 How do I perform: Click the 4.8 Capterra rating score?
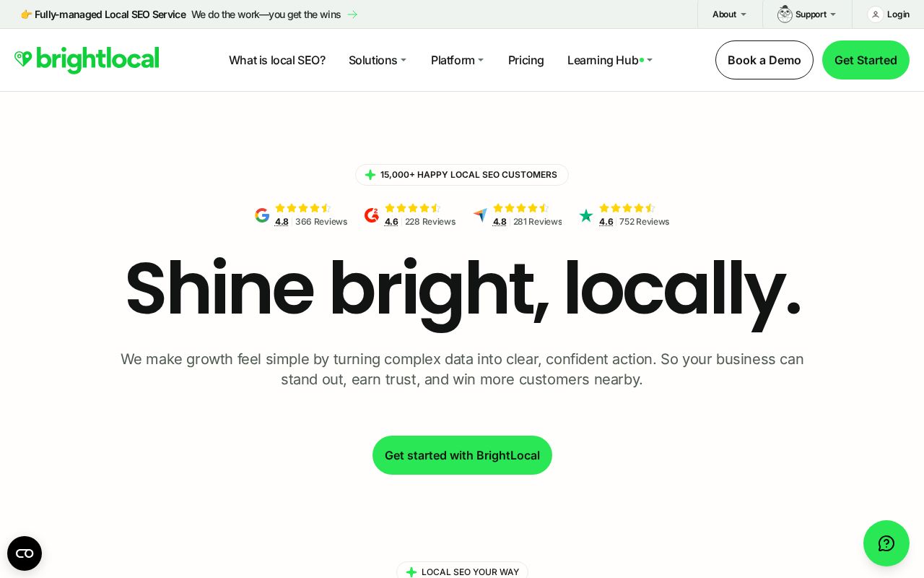pos(500,222)
